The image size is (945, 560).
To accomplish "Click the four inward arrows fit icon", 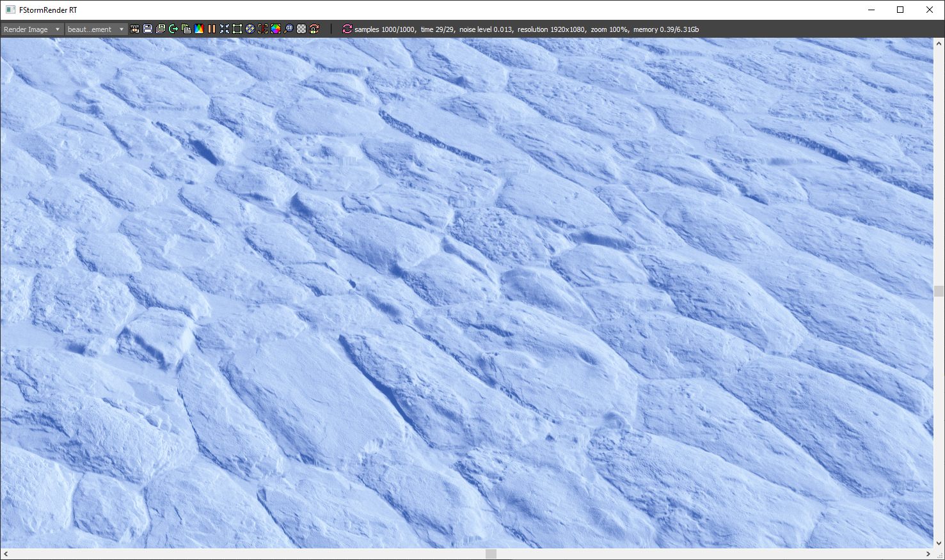I will (225, 29).
